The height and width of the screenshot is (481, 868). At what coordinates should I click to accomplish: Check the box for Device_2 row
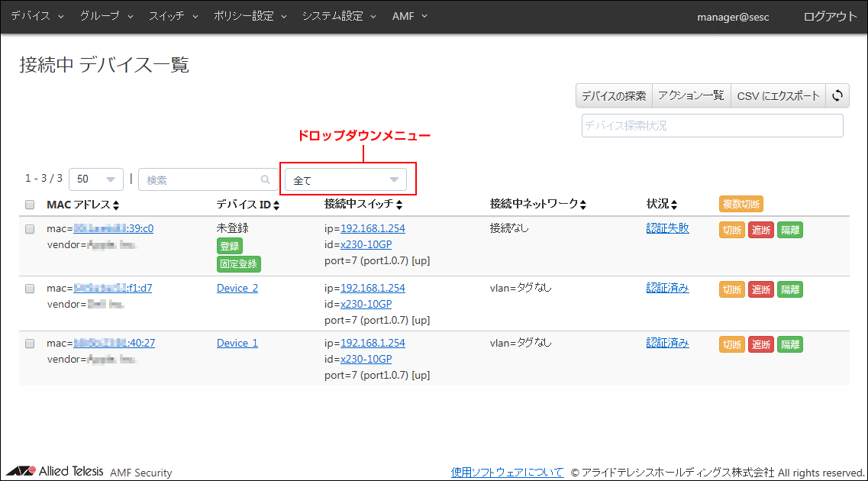coord(30,289)
